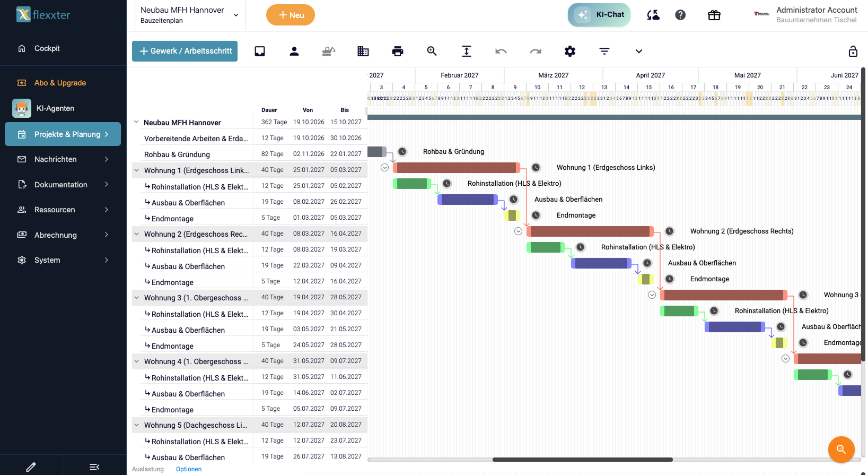Click the Neu button
Screen dimensions: 868x475
point(291,15)
